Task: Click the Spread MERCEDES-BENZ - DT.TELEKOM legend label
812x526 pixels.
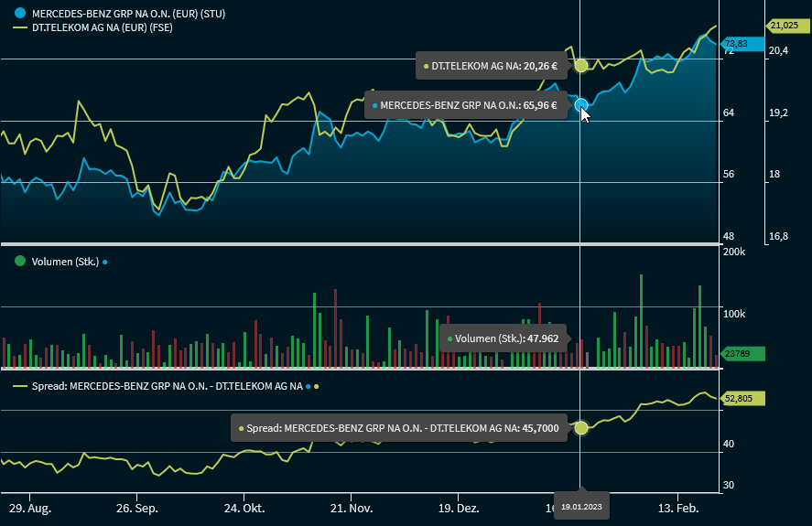Action: click(167, 387)
